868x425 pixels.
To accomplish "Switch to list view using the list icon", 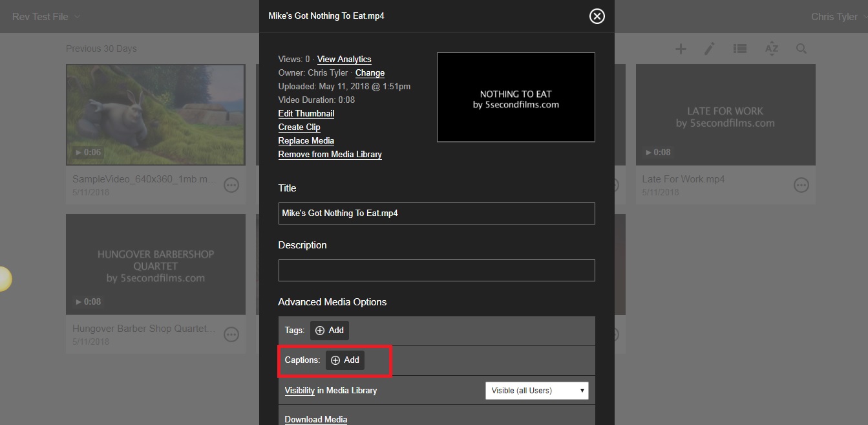I will 739,48.
